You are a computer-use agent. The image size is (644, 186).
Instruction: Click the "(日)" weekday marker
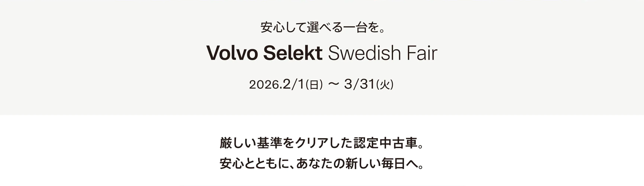(314, 85)
